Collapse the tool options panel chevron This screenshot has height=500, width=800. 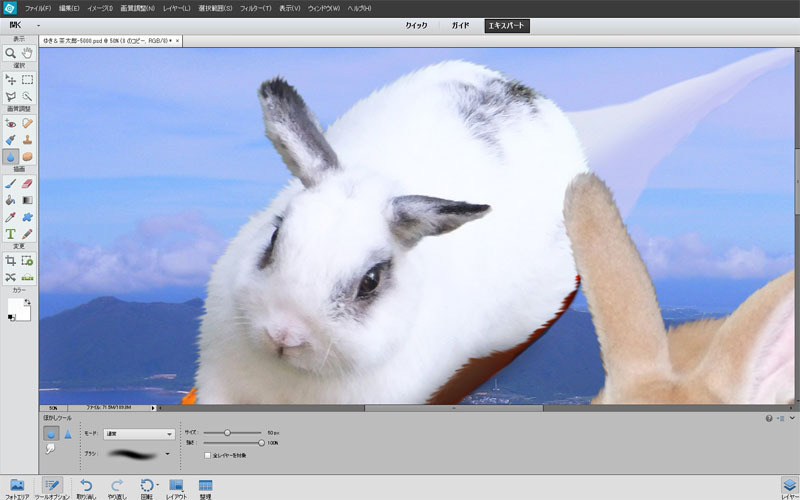pyautogui.click(x=792, y=418)
